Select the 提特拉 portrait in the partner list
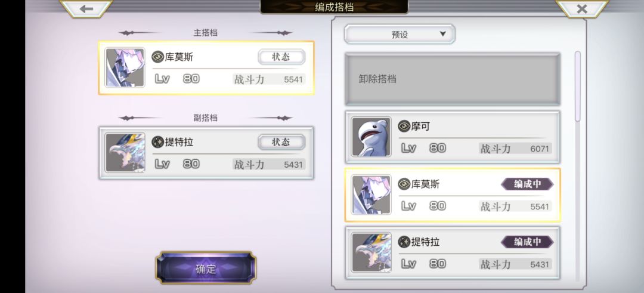The height and width of the screenshot is (293, 644). tap(371, 252)
